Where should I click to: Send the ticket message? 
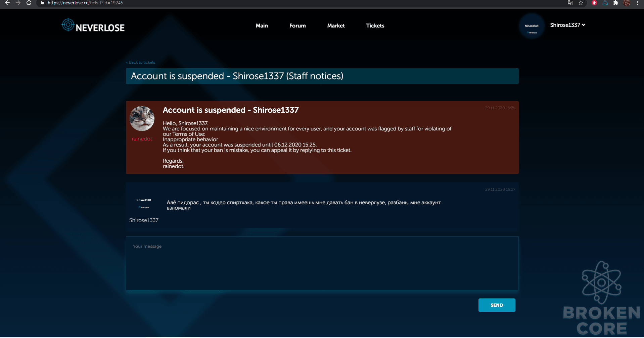(x=497, y=305)
